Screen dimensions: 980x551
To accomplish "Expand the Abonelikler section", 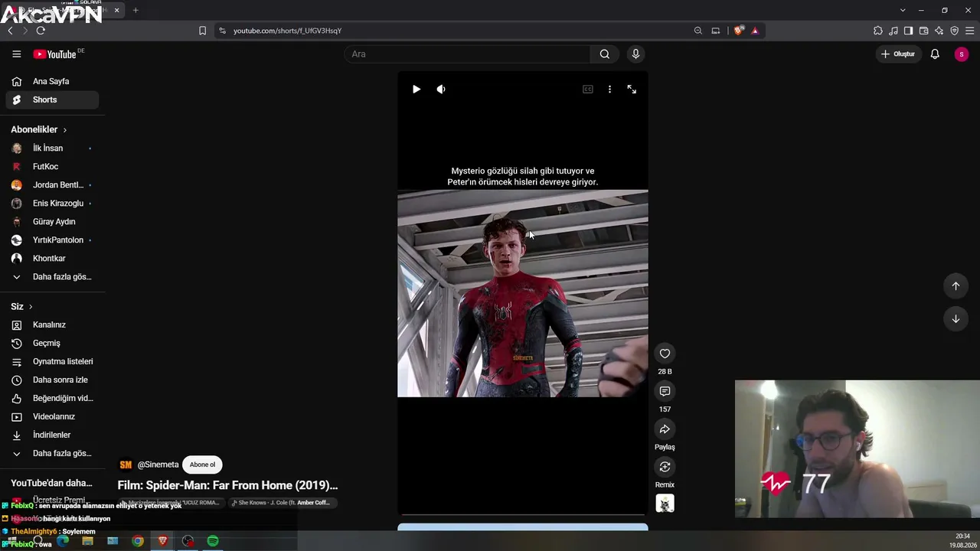I will (x=39, y=130).
